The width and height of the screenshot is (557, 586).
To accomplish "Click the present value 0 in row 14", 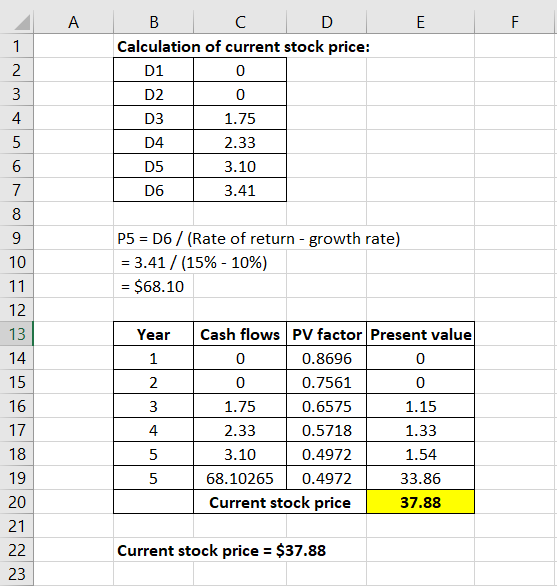I will tap(421, 358).
